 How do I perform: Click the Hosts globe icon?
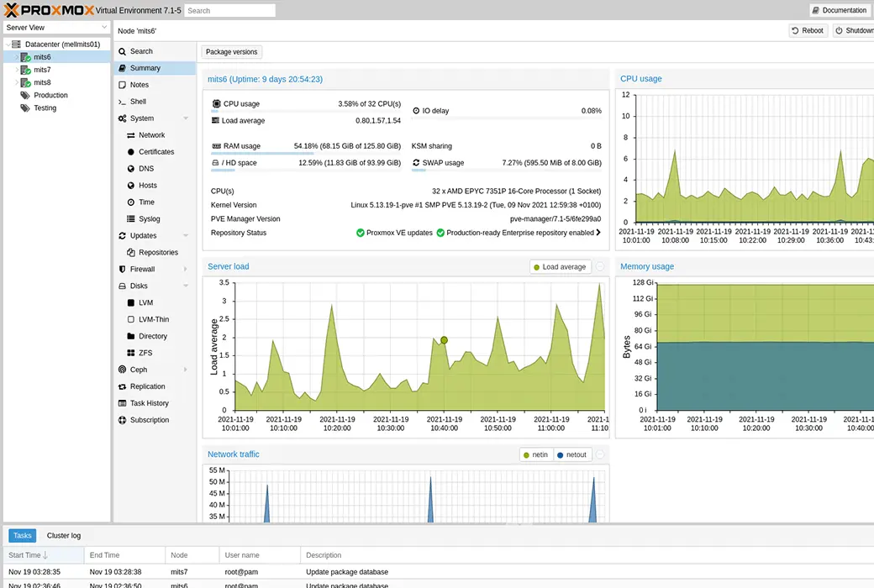131,185
